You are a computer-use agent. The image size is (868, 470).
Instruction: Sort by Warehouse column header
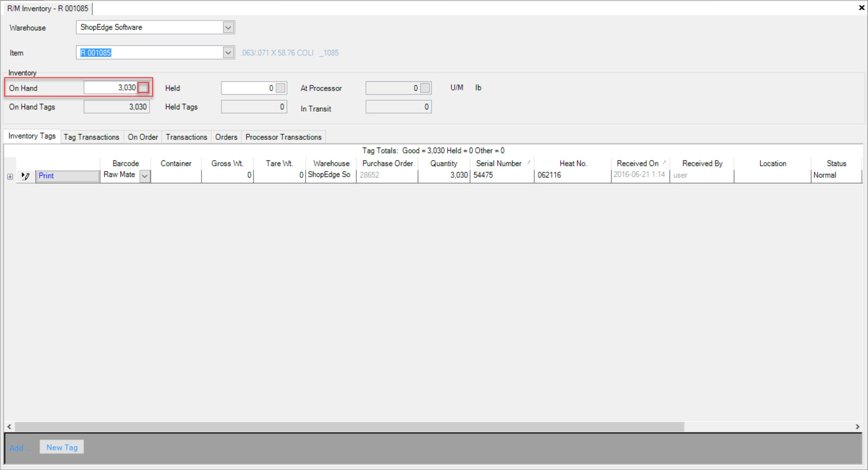tap(331, 163)
